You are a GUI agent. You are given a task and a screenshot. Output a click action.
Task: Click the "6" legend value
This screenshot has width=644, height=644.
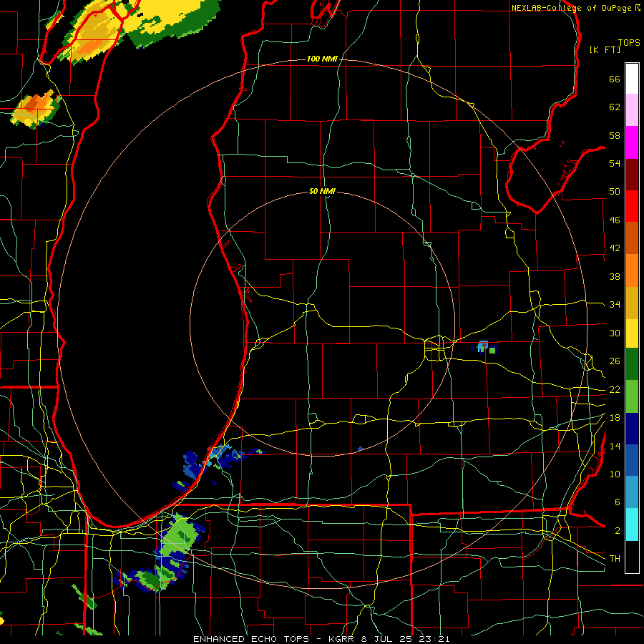point(617,502)
